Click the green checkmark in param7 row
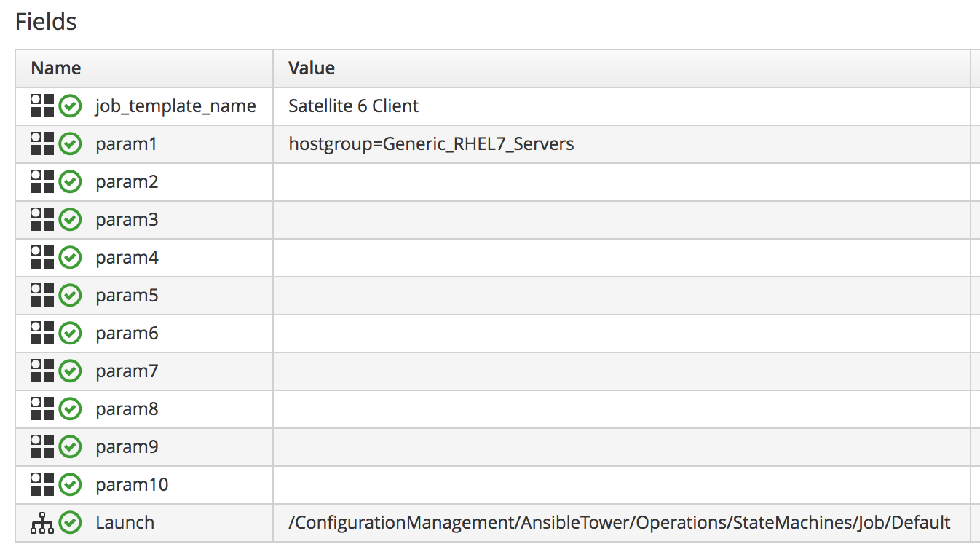This screenshot has width=980, height=552. pyautogui.click(x=70, y=371)
